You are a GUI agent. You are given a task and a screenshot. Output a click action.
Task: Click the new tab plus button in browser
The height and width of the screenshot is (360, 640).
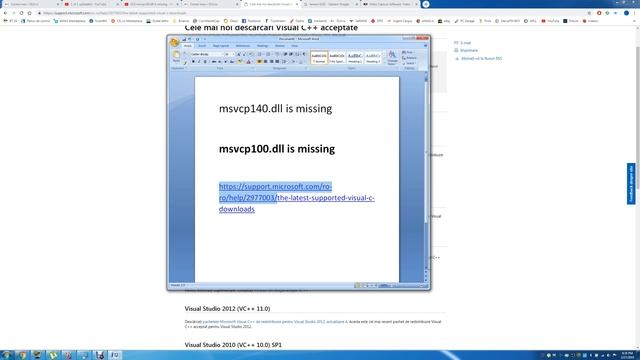(x=426, y=4)
